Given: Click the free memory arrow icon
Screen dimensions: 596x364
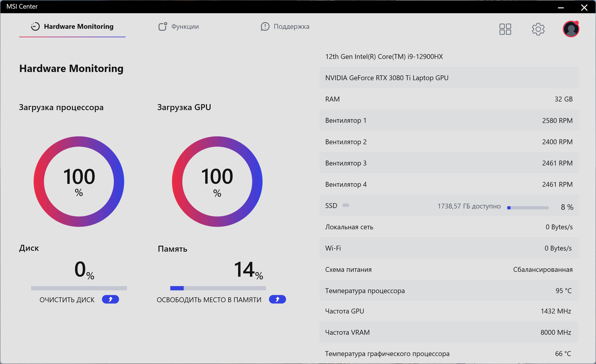Looking at the screenshot, I should click(x=277, y=300).
